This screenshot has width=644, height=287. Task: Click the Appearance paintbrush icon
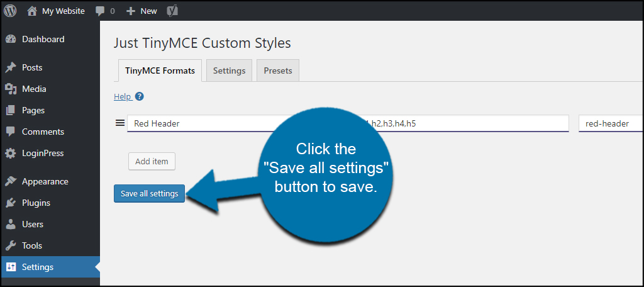(x=10, y=181)
